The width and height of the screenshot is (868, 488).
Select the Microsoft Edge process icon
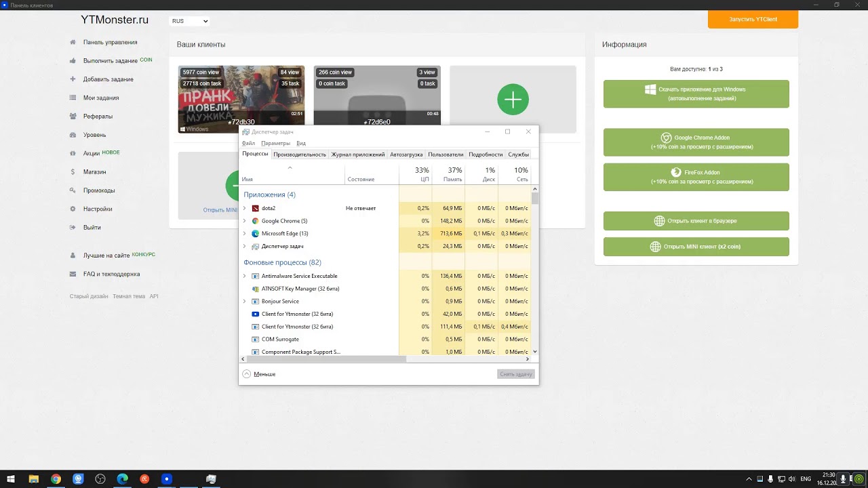point(255,234)
